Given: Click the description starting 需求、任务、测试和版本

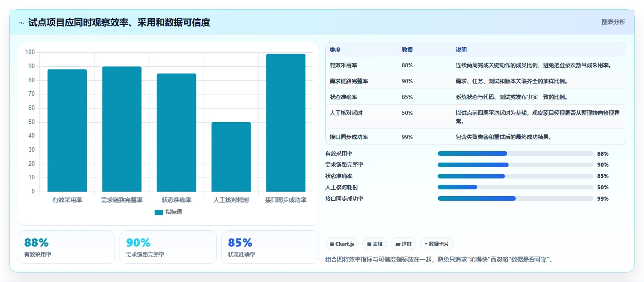Looking at the screenshot, I should coord(512,81).
